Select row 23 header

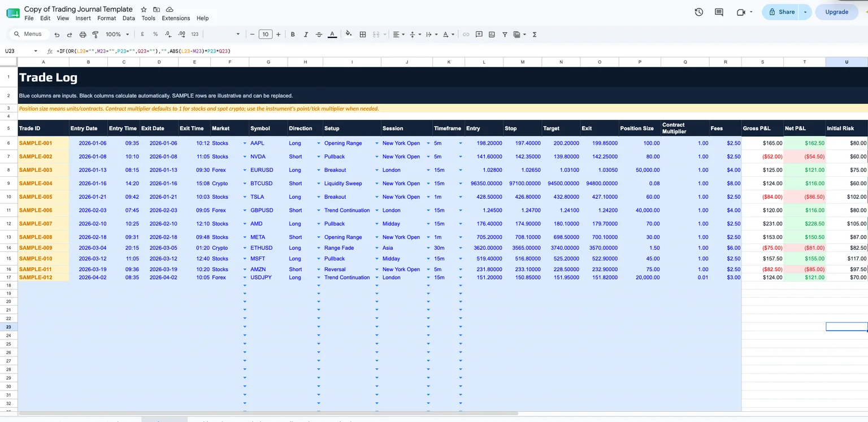pyautogui.click(x=8, y=327)
